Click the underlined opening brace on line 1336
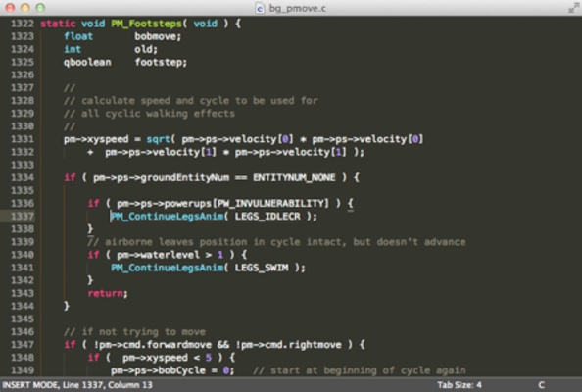582x392 pixels. tap(351, 204)
